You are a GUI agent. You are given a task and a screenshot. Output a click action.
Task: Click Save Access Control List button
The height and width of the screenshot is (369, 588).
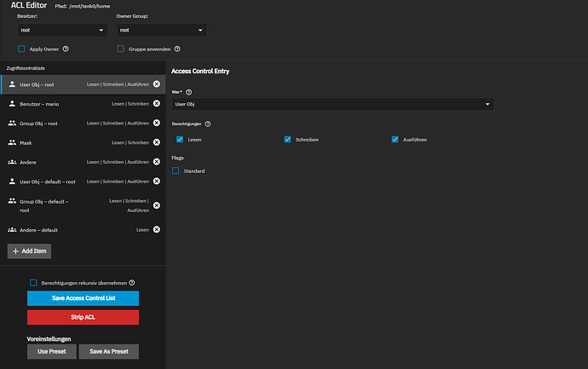(x=83, y=298)
